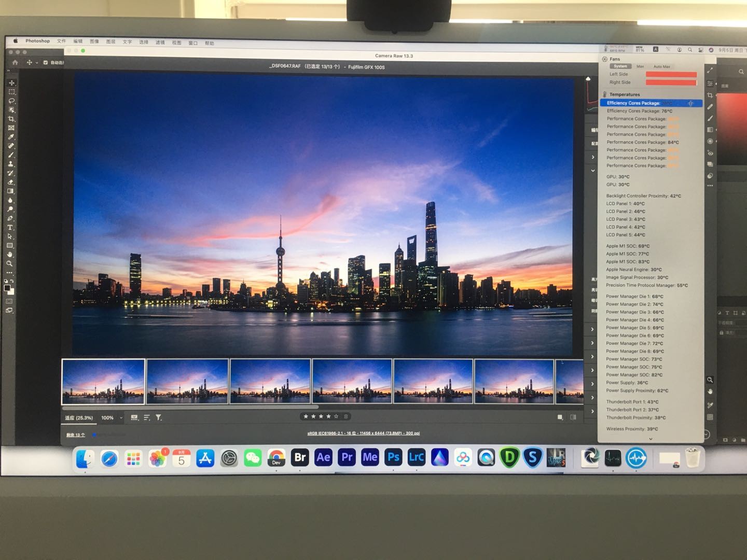Select the Camera Raw red eye tool
747x560 pixels.
tap(710, 153)
